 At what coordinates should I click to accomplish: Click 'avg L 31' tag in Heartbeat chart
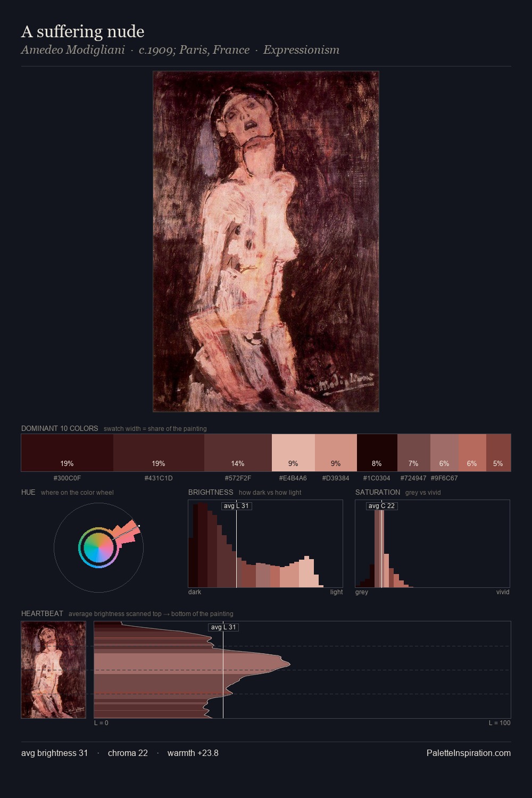pyautogui.click(x=223, y=627)
